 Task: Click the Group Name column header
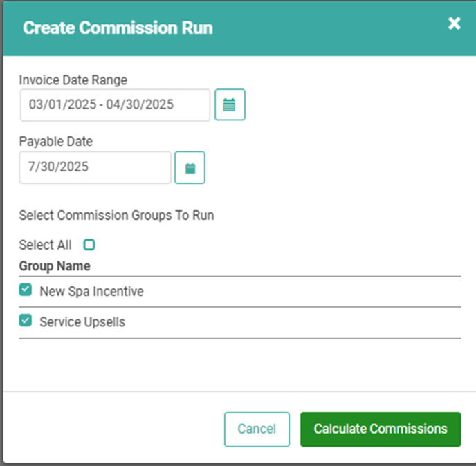tap(55, 266)
